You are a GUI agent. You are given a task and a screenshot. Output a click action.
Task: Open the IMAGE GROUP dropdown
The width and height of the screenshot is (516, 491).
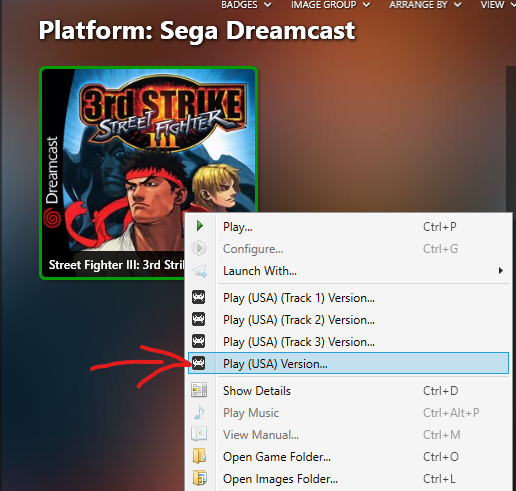coord(330,5)
